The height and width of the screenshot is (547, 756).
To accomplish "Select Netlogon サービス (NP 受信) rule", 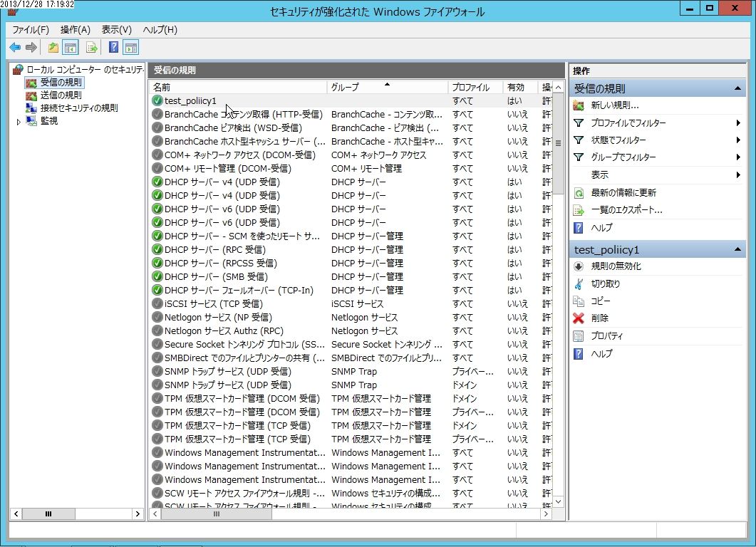I will 351,317.
